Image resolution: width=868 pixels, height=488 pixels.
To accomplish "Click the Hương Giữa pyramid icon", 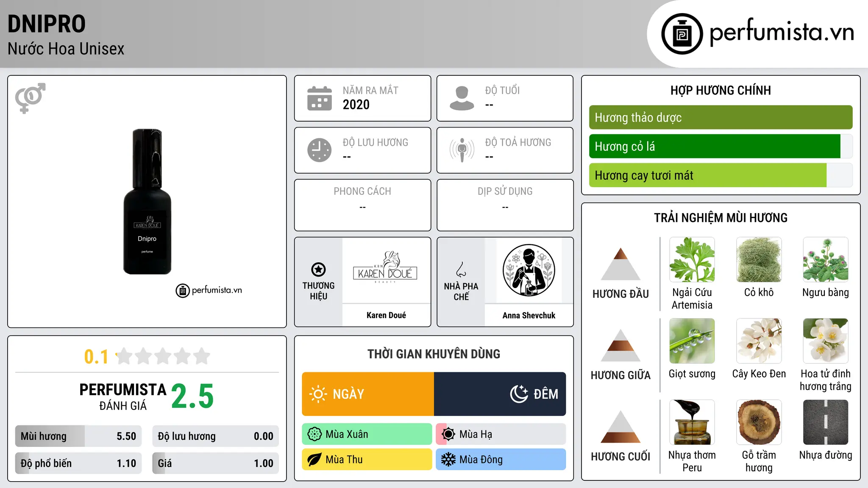I will coord(620,345).
